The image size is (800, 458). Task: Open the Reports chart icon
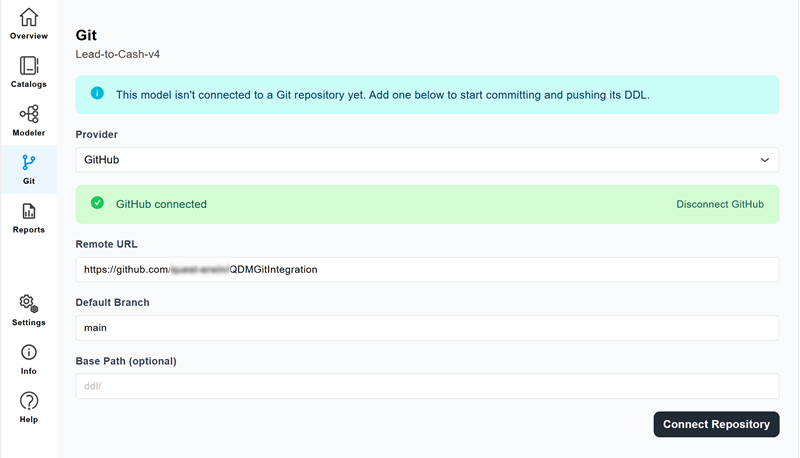pos(29,211)
